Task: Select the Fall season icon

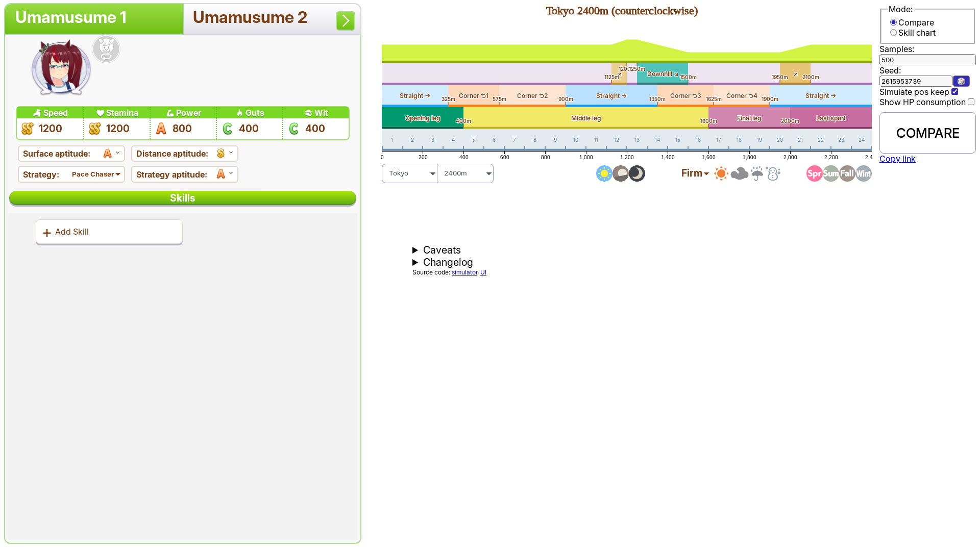Action: click(x=847, y=173)
